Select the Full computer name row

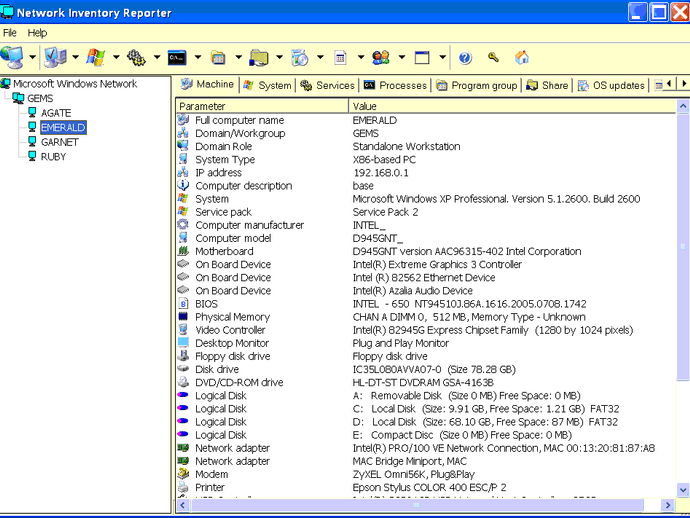(x=426, y=120)
